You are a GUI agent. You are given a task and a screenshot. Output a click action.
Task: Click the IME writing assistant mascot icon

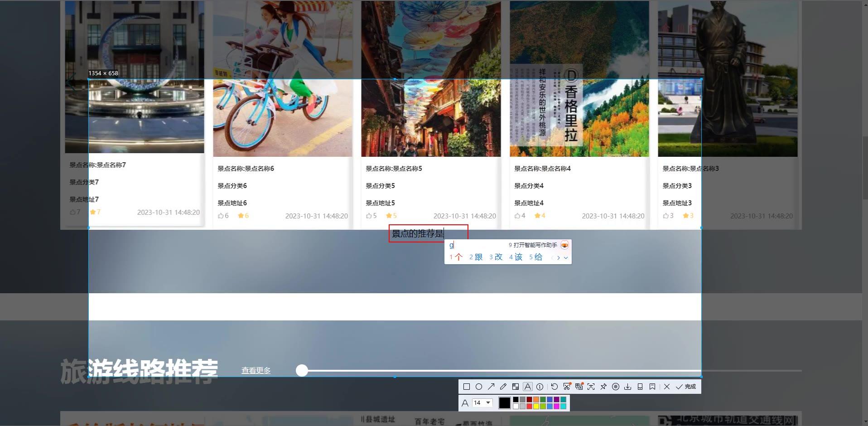tap(564, 245)
